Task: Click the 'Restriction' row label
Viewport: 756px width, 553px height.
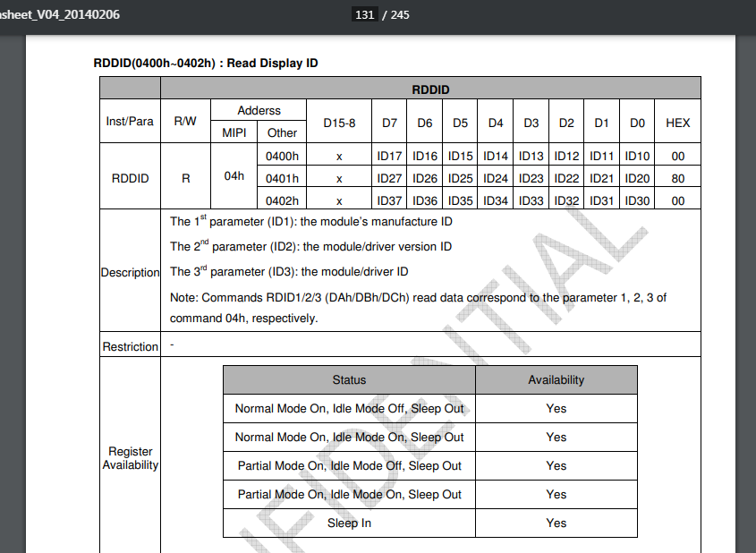Action: tap(131, 346)
